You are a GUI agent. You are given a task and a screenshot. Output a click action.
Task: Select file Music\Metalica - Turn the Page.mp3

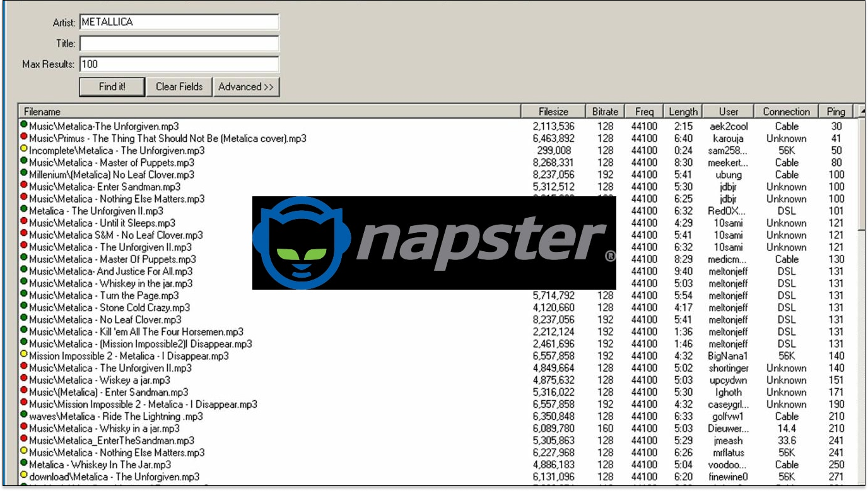[x=104, y=295]
